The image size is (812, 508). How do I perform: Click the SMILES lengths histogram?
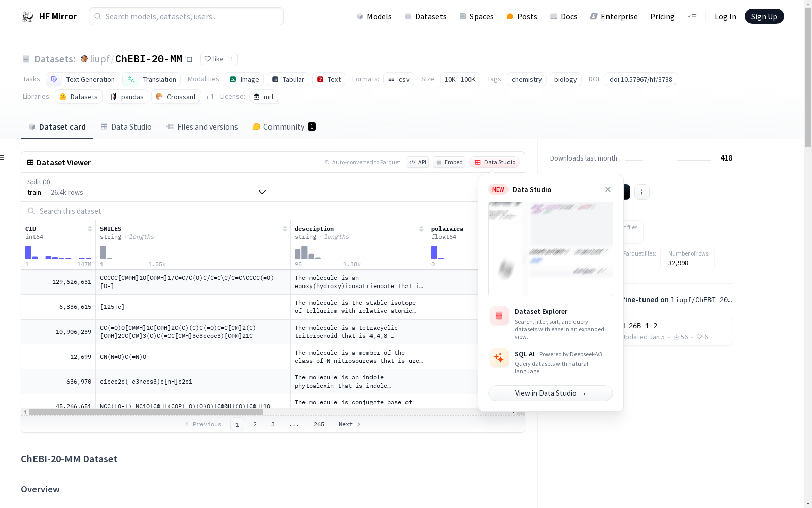click(x=133, y=252)
